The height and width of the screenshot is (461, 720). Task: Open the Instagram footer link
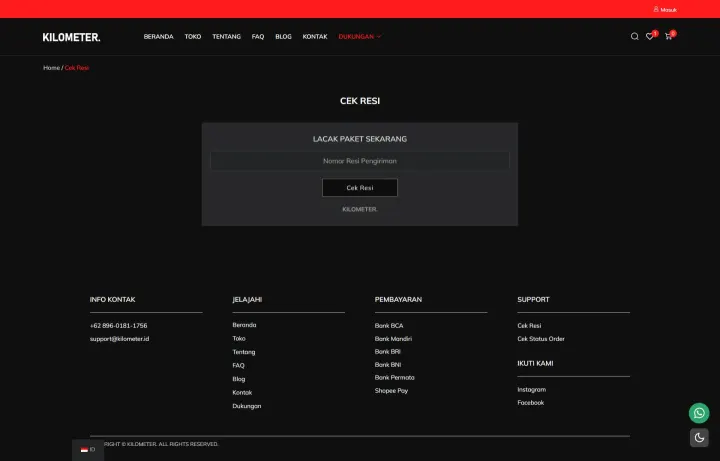click(x=531, y=390)
